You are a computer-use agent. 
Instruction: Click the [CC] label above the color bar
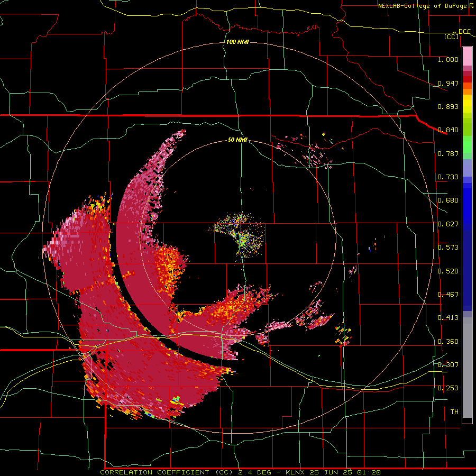451,36
